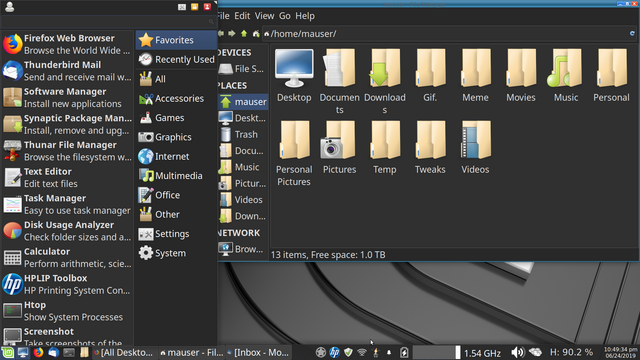Click the log out icon in menu header

[x=207, y=7]
